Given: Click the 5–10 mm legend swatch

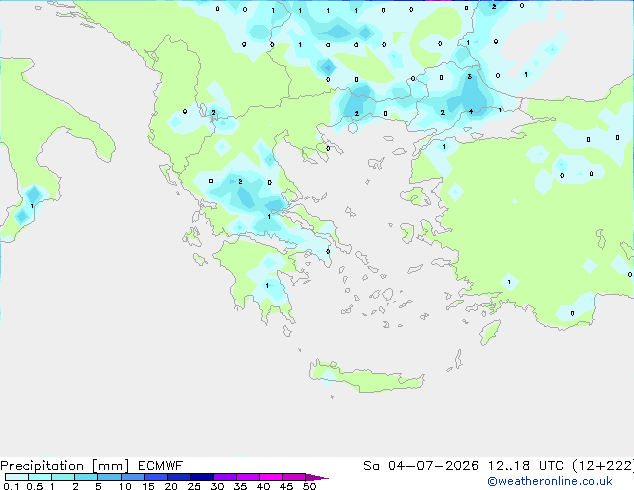Looking at the screenshot, I should coord(109,477).
